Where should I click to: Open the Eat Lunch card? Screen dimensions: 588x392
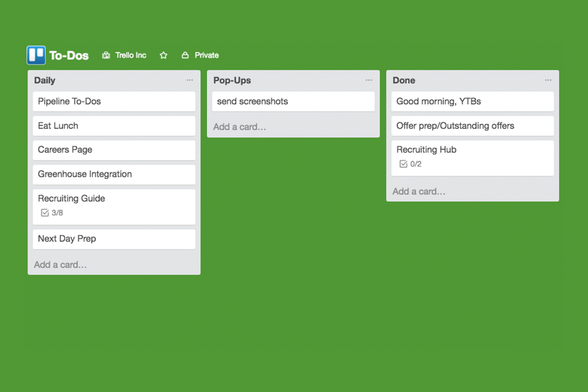coord(114,126)
